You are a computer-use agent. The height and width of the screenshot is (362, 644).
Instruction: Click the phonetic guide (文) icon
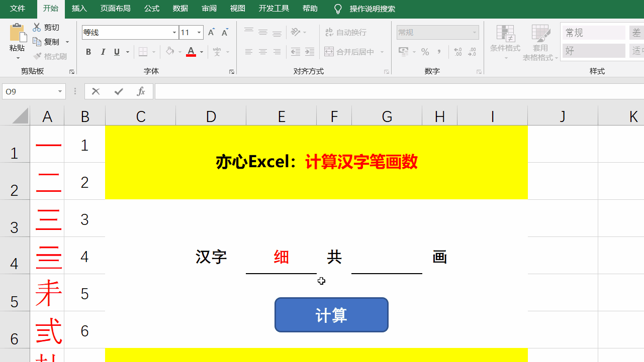pos(217,52)
